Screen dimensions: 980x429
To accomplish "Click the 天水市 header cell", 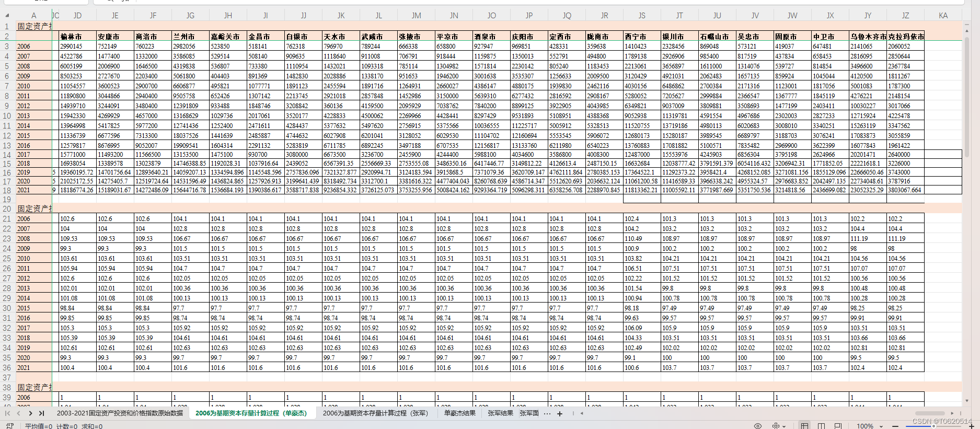I will click(x=341, y=37).
